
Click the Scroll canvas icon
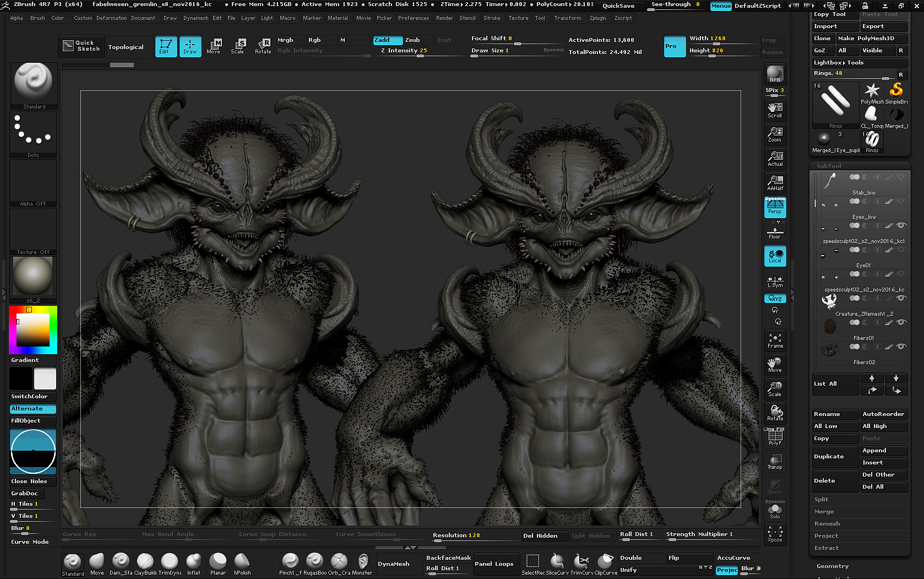point(775,110)
